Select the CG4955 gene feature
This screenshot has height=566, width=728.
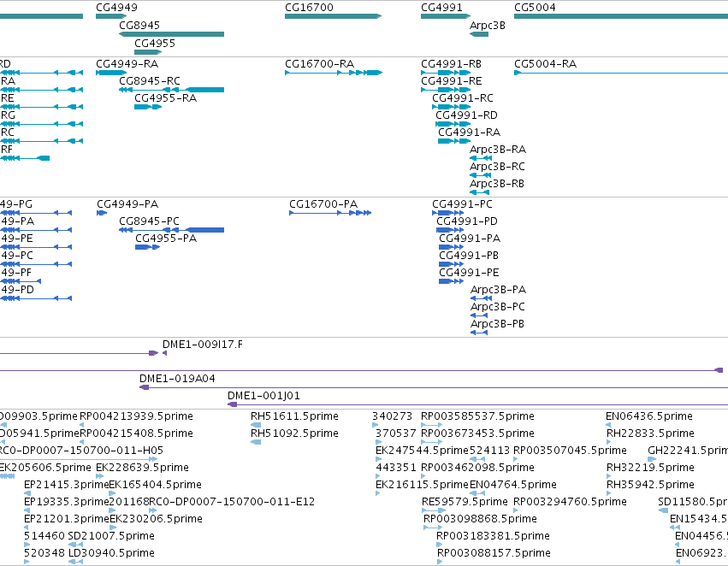[x=148, y=52]
